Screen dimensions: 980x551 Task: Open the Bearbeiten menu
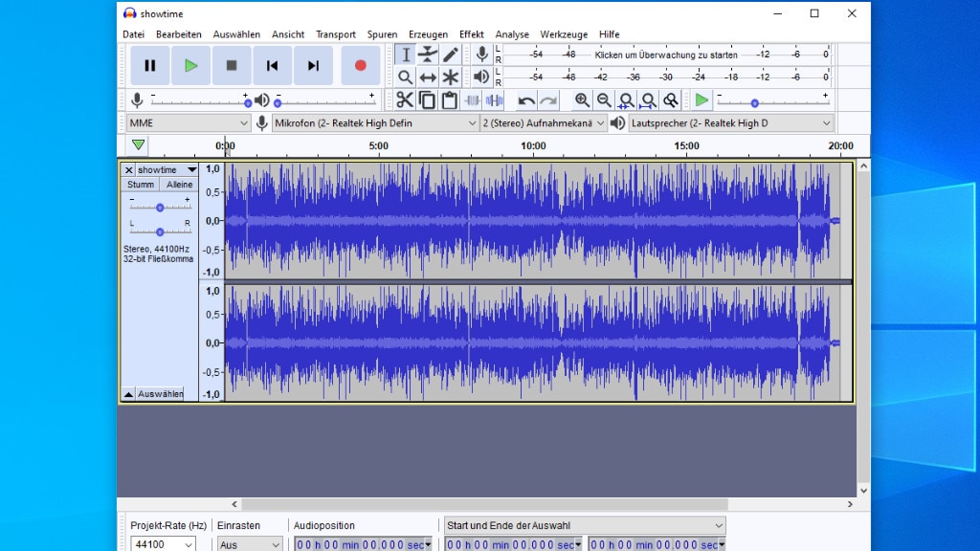(x=179, y=34)
